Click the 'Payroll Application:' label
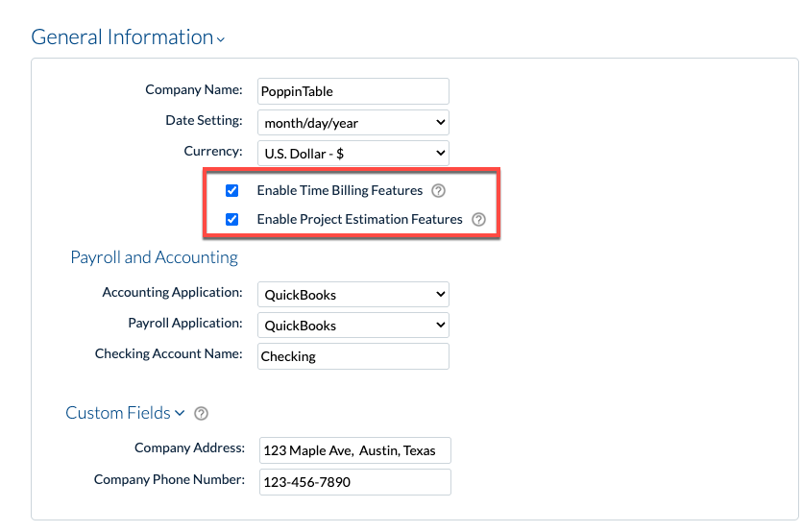 click(185, 323)
